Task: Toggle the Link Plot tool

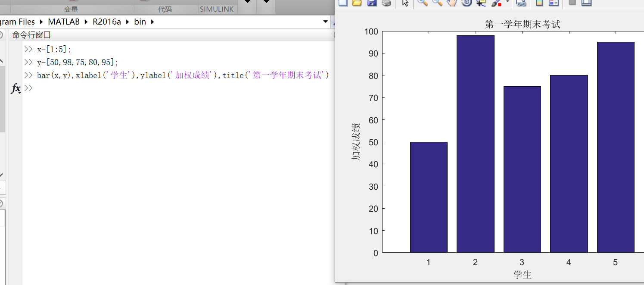Action: click(x=522, y=3)
